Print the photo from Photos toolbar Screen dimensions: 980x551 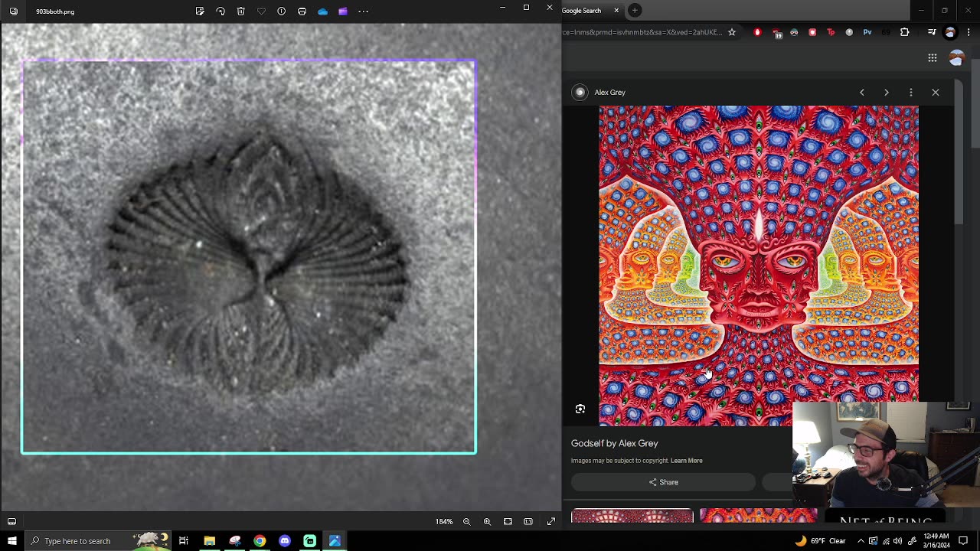[x=302, y=11]
